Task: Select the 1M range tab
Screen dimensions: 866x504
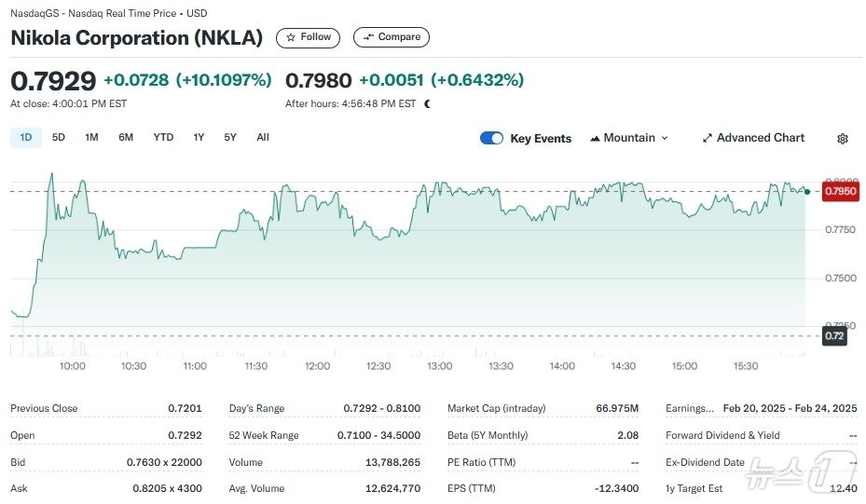Action: pos(91,138)
